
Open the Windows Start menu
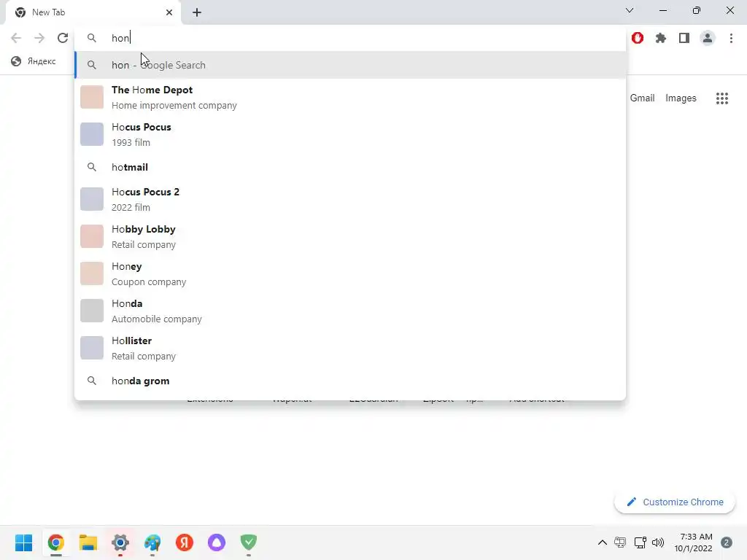point(24,542)
